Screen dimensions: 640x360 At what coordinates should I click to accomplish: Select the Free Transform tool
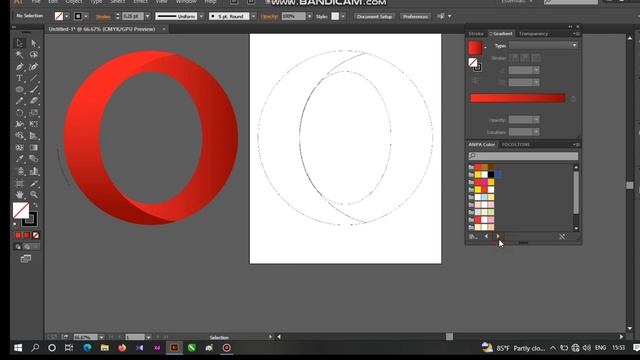(34, 124)
